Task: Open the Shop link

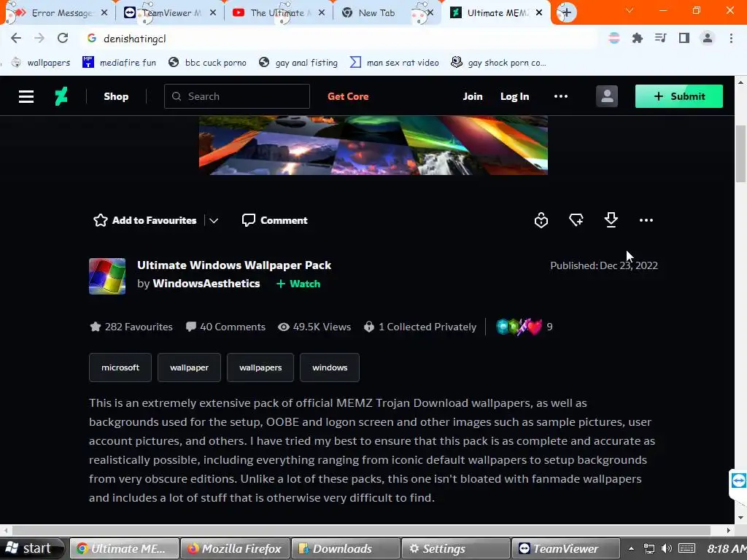Action: pos(116,96)
